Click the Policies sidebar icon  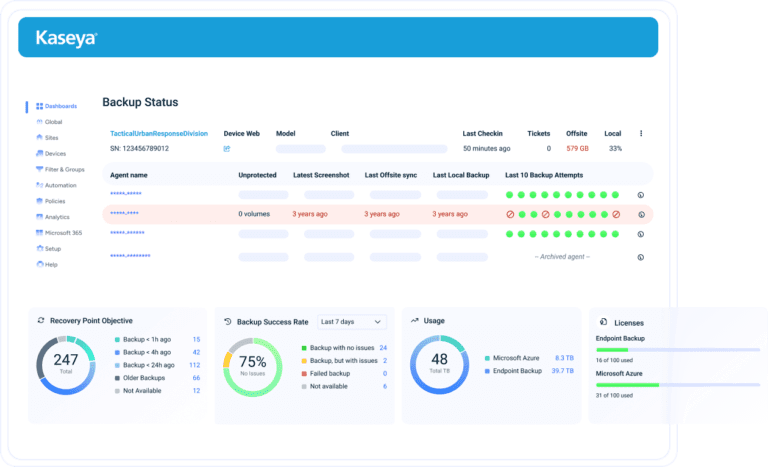[40, 201]
